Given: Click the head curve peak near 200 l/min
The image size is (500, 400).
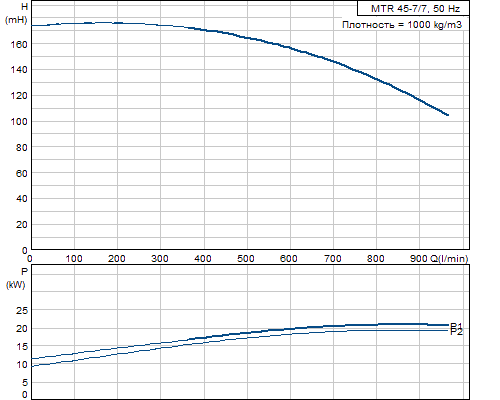Looking at the screenshot, I should pos(103,22).
